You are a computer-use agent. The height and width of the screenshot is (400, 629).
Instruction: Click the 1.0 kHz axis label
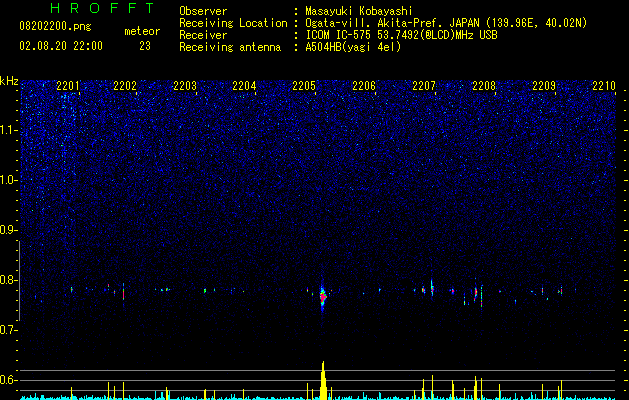(9, 180)
